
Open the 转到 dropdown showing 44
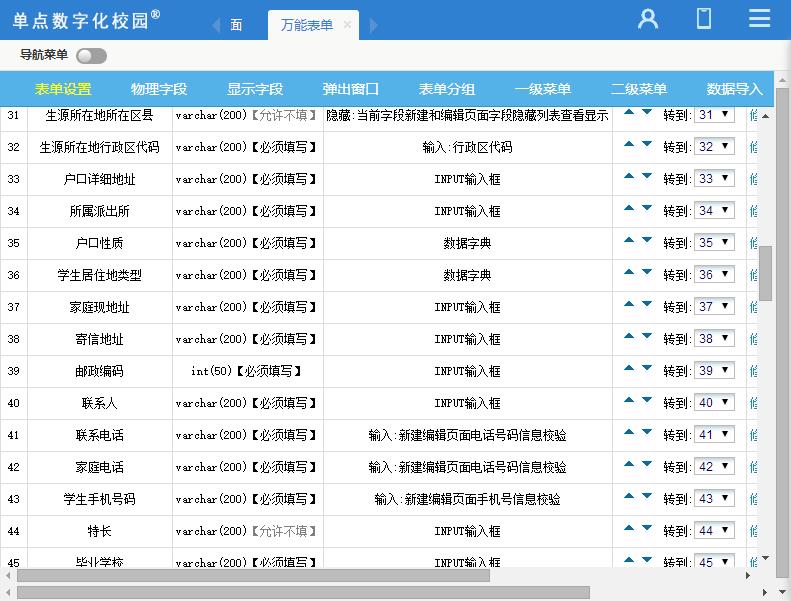(x=714, y=530)
